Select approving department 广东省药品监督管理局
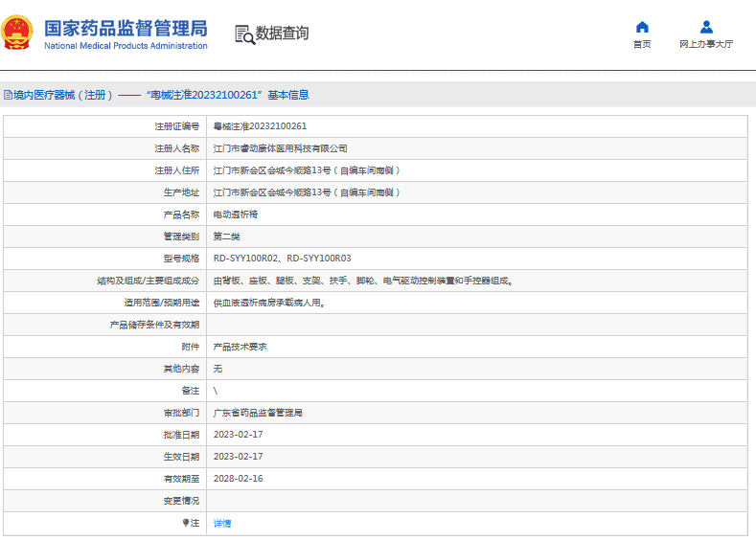The width and height of the screenshot is (756, 541). point(258,413)
